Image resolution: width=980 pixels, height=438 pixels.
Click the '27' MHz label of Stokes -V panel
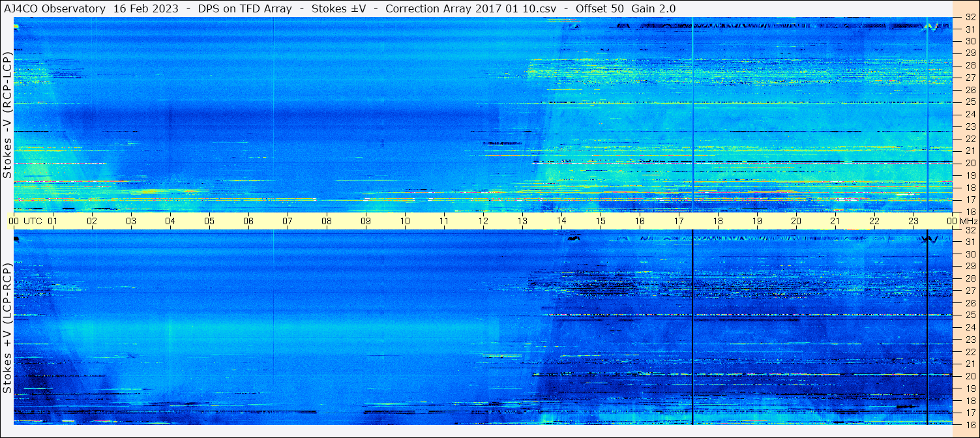tap(970, 78)
